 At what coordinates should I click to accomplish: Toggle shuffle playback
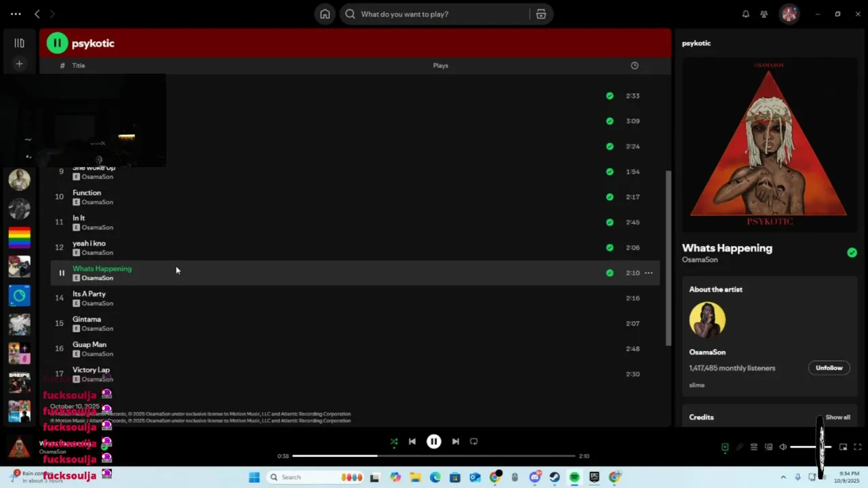coord(394,441)
